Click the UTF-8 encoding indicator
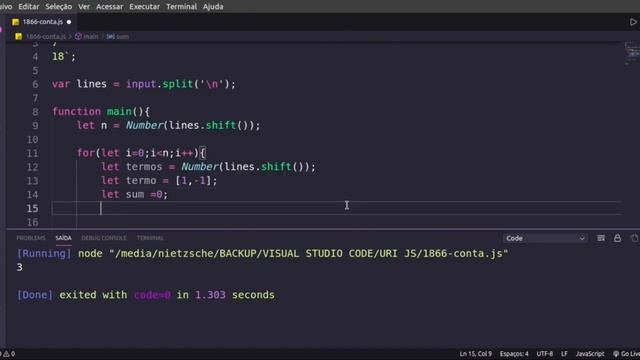640x360 pixels. (x=544, y=354)
